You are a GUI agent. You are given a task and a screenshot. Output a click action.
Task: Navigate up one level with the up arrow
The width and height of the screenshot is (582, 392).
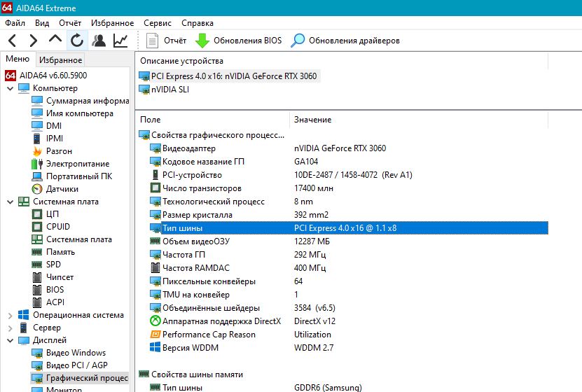coord(55,40)
